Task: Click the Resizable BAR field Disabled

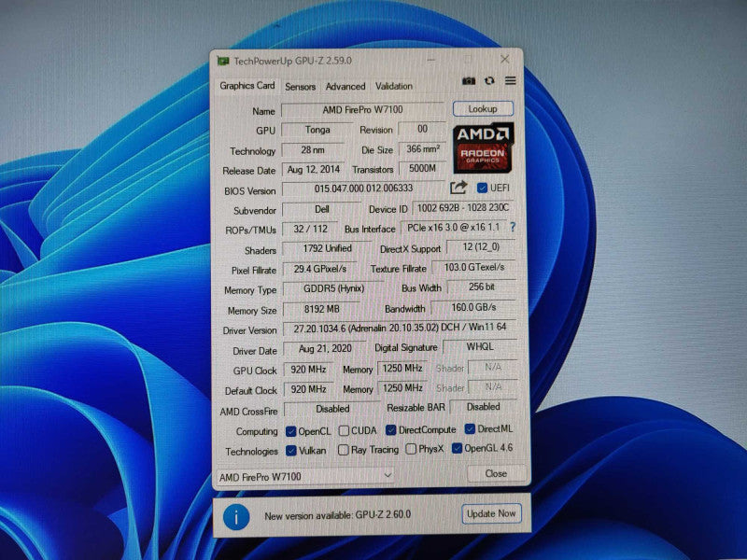Action: coord(483,407)
